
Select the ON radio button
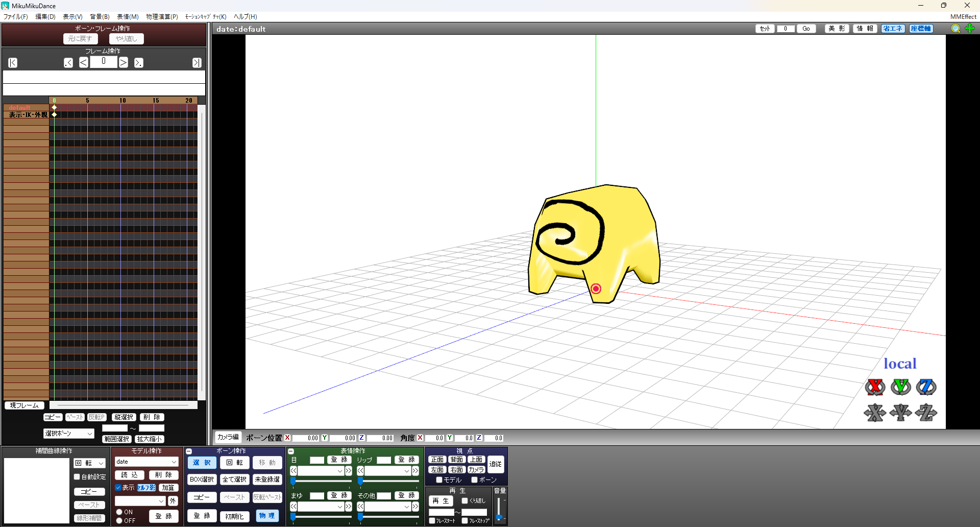(x=119, y=512)
